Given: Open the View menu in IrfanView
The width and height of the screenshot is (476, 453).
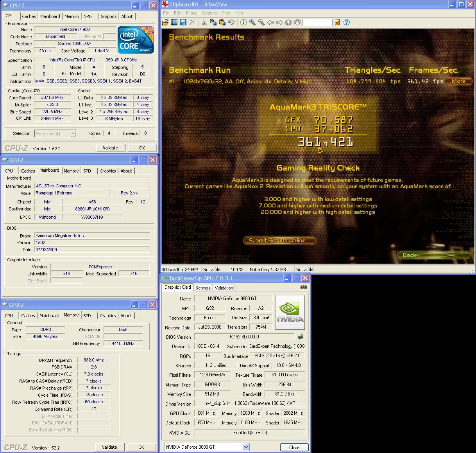Looking at the screenshot, I should click(225, 13).
